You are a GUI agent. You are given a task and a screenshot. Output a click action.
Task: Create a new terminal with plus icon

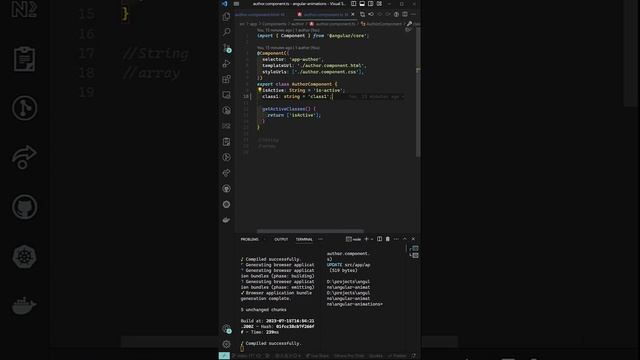[366, 239]
